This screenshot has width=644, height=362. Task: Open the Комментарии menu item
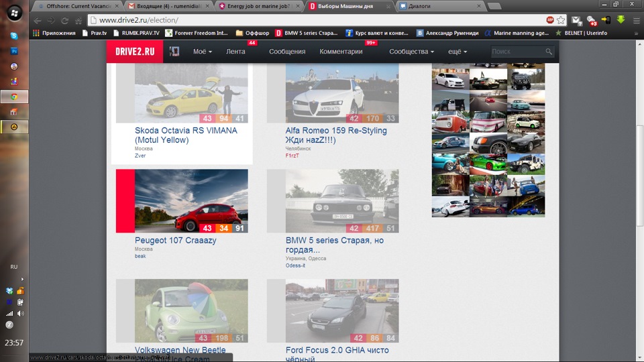point(341,52)
